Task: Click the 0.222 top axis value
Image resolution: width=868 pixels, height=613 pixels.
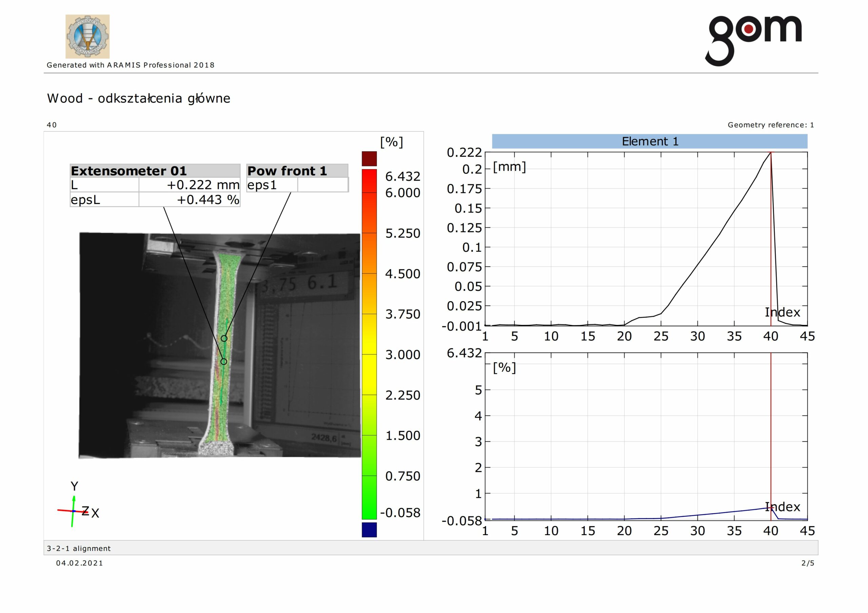Action: pyautogui.click(x=464, y=153)
